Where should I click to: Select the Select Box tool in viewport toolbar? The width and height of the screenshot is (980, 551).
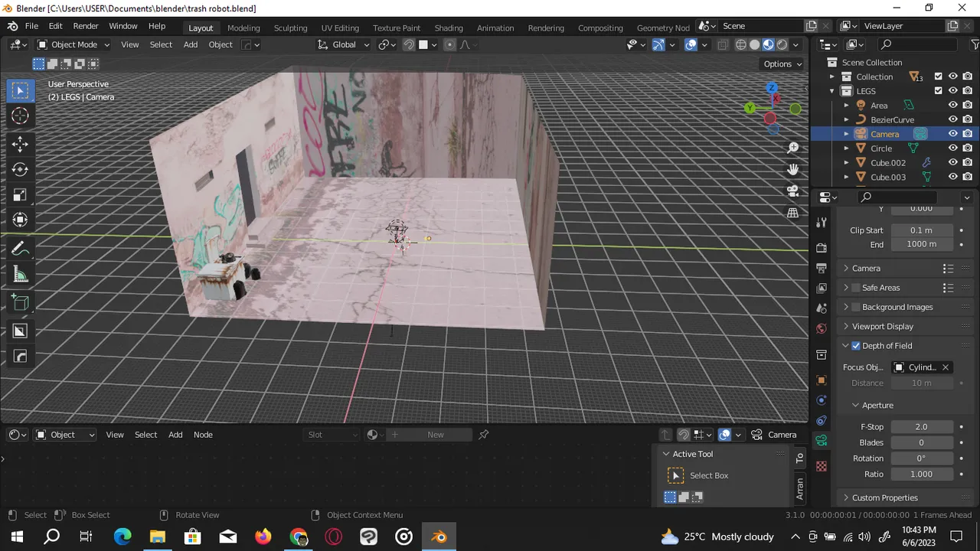pyautogui.click(x=21, y=90)
